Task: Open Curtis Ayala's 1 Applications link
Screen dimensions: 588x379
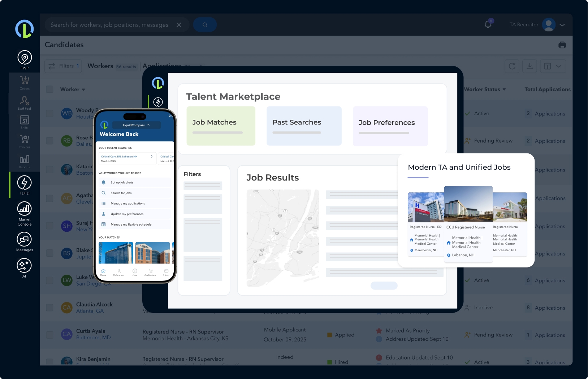Action: coord(545,335)
